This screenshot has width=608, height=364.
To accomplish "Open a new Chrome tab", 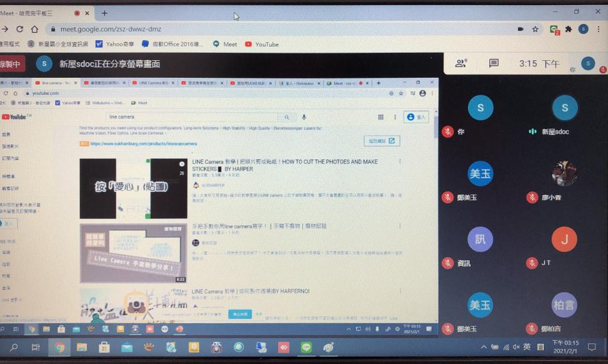I will point(104,13).
